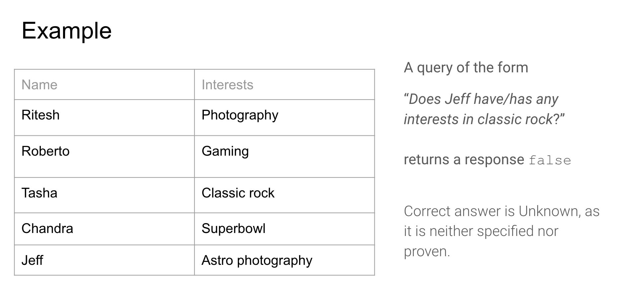Select the 'returns a response' text
644x304 pixels.
pyautogui.click(x=464, y=160)
